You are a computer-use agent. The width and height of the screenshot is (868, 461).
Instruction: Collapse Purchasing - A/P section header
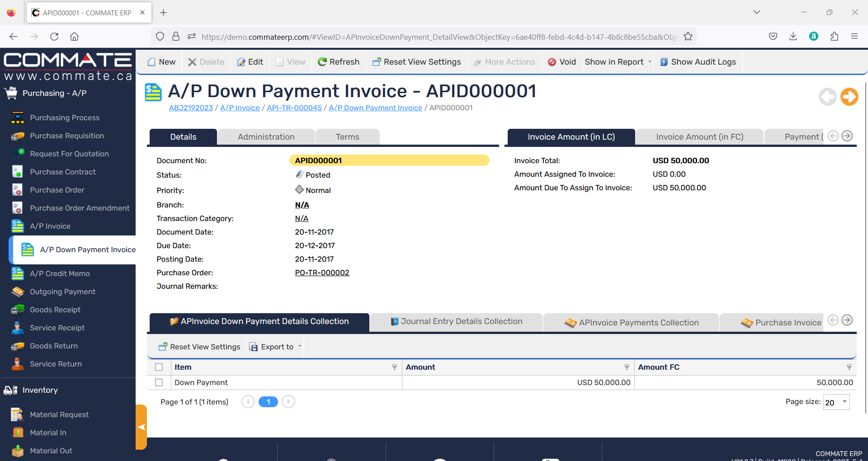coord(54,93)
